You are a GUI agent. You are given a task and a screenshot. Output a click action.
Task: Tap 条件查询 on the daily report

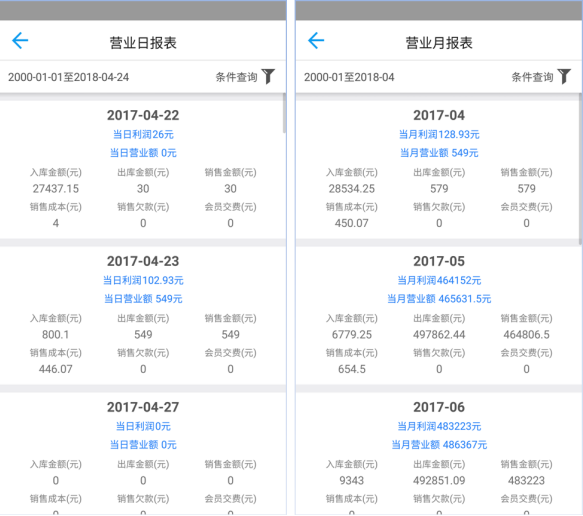(x=236, y=77)
